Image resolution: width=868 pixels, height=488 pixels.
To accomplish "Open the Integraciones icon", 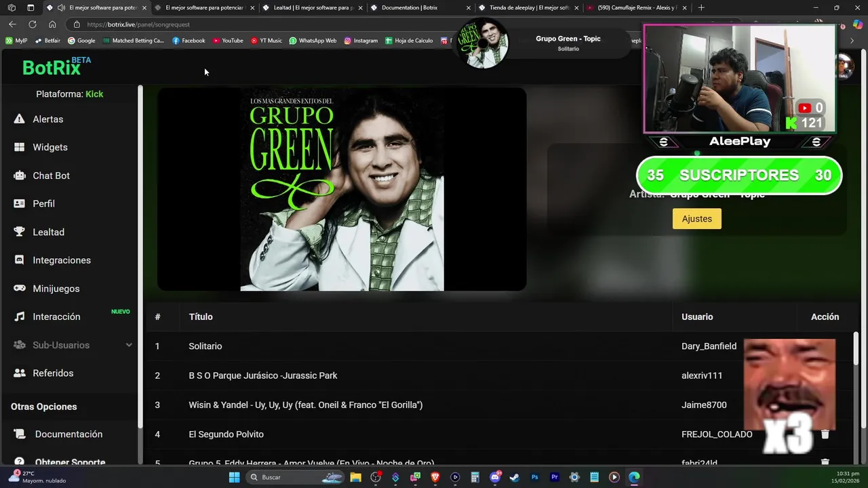I will pos(19,260).
